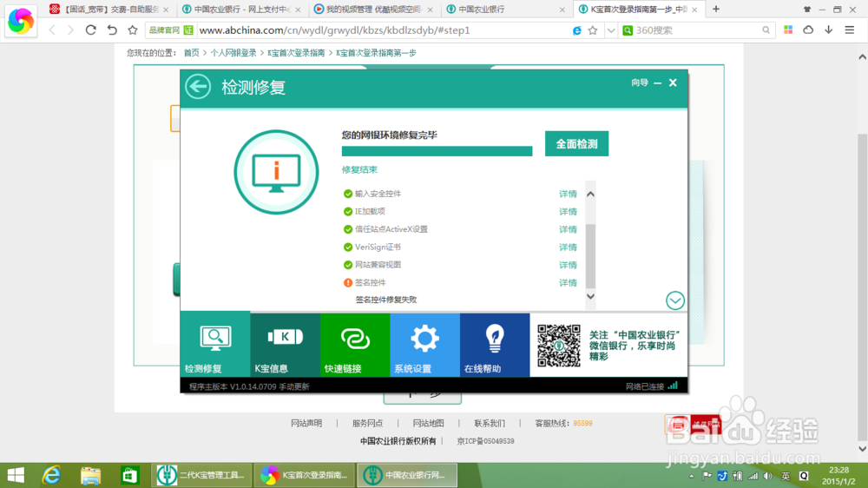Open the 联系我们 footer link
Image resolution: width=868 pixels, height=488 pixels.
tap(490, 423)
